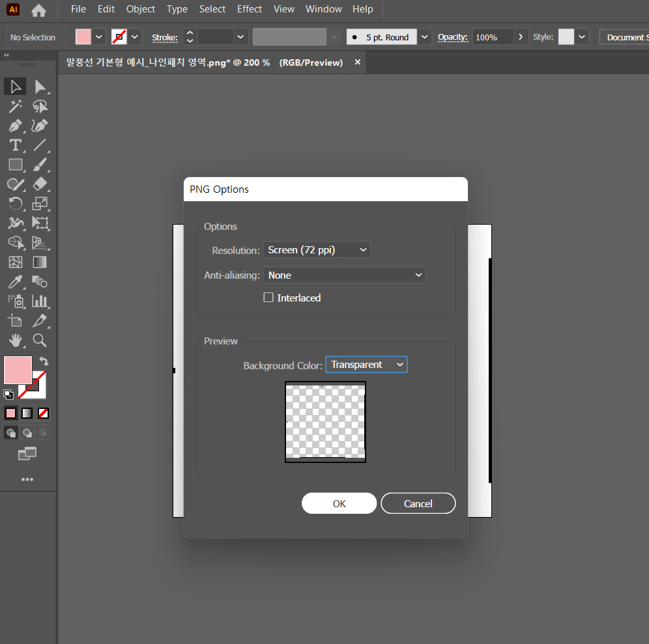Switch to Draw Normal mode
The width and height of the screenshot is (649, 644).
(x=11, y=432)
